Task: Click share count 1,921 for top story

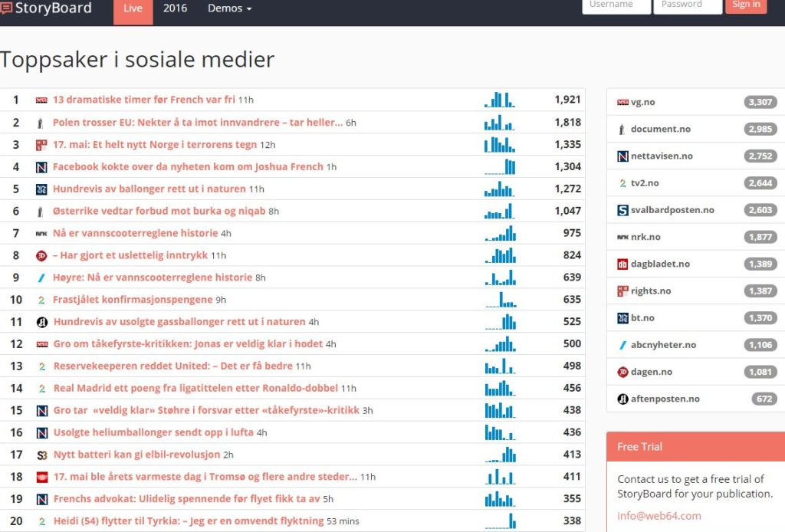Action: click(x=567, y=100)
